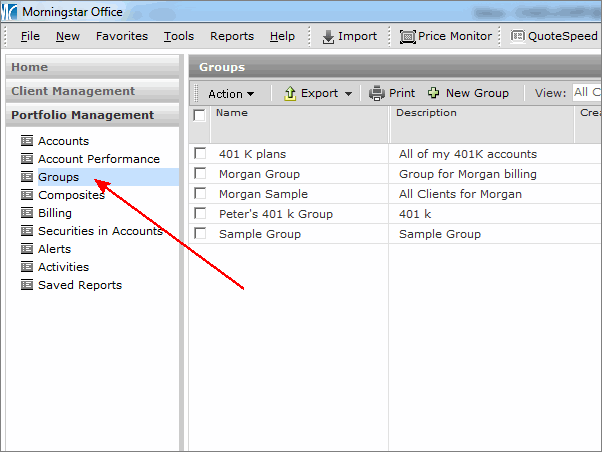Open the View combo box

point(586,93)
